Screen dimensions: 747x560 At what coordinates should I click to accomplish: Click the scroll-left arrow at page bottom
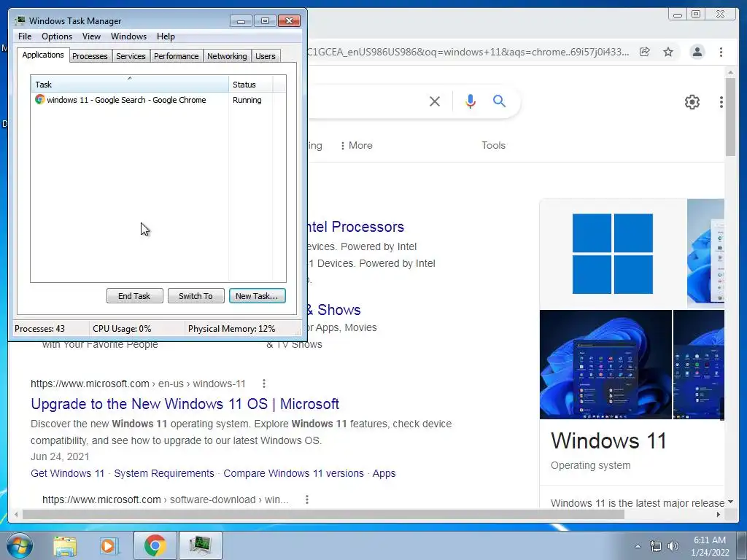pyautogui.click(x=16, y=514)
